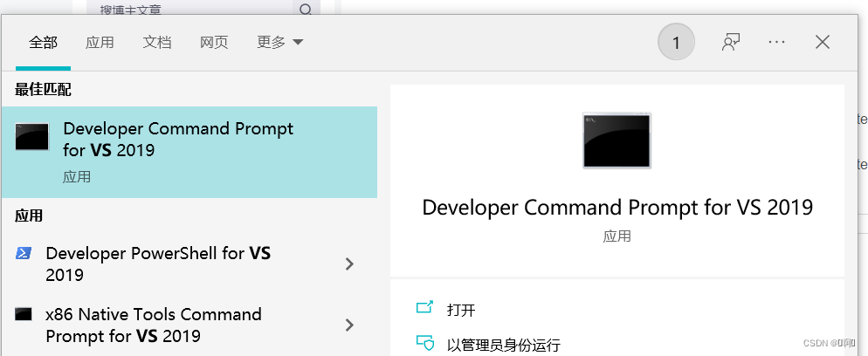Switch to the 文档 tab
The height and width of the screenshot is (356, 868).
pos(157,42)
